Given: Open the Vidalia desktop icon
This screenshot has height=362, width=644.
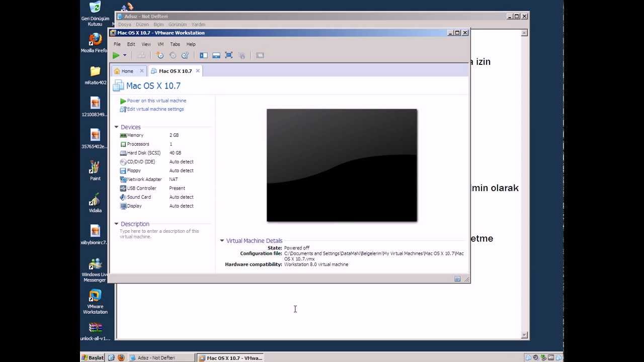Looking at the screenshot, I should (x=95, y=203).
